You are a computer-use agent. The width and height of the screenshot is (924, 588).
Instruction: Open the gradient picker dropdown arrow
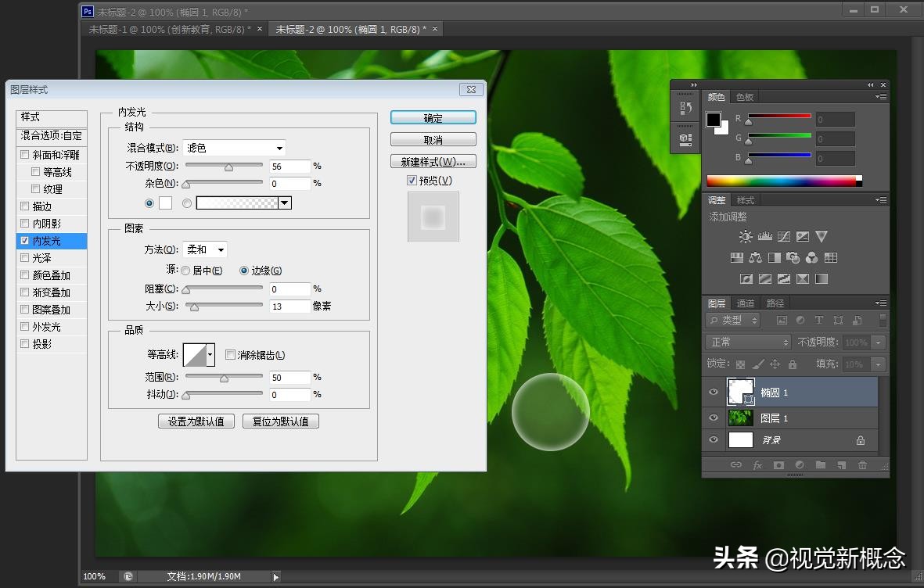pos(285,203)
